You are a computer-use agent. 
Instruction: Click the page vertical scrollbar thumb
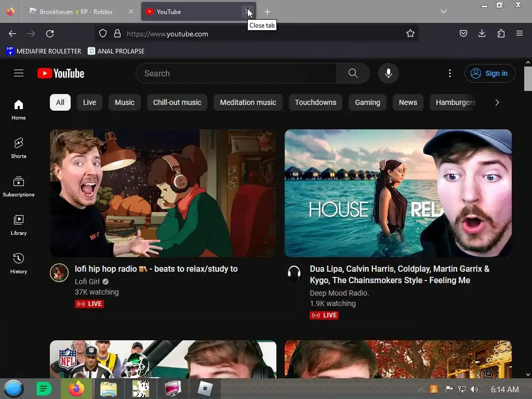coord(528,79)
